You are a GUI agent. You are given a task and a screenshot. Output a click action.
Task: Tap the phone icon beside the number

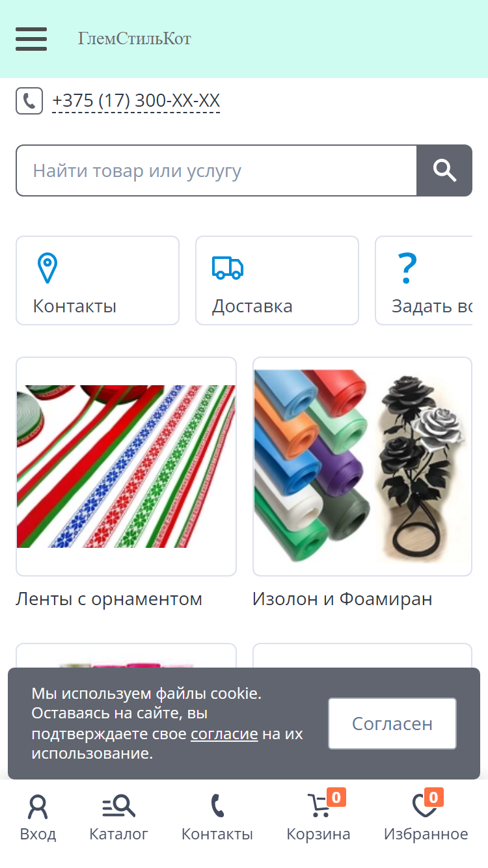(x=29, y=101)
